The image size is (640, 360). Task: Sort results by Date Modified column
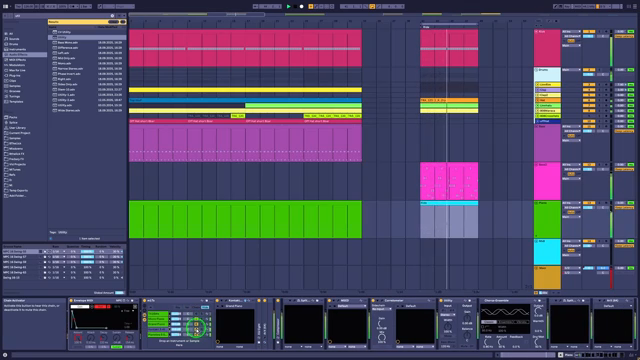point(107,27)
